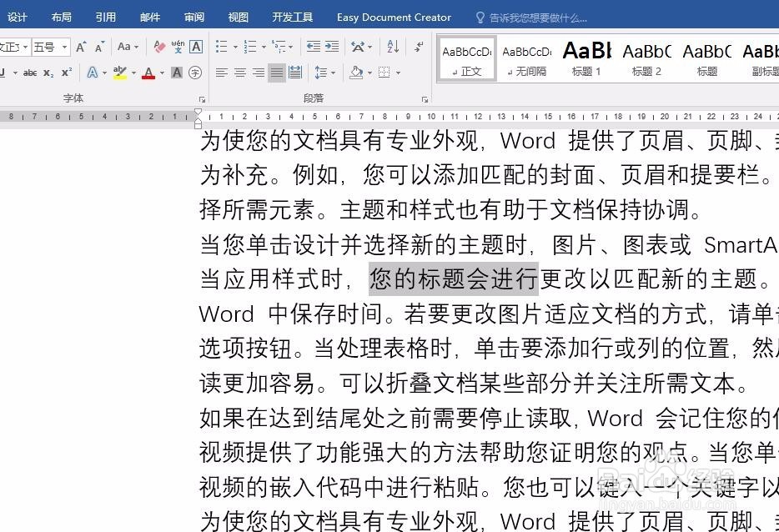Expand the shading color dropdown arrow

coord(370,73)
